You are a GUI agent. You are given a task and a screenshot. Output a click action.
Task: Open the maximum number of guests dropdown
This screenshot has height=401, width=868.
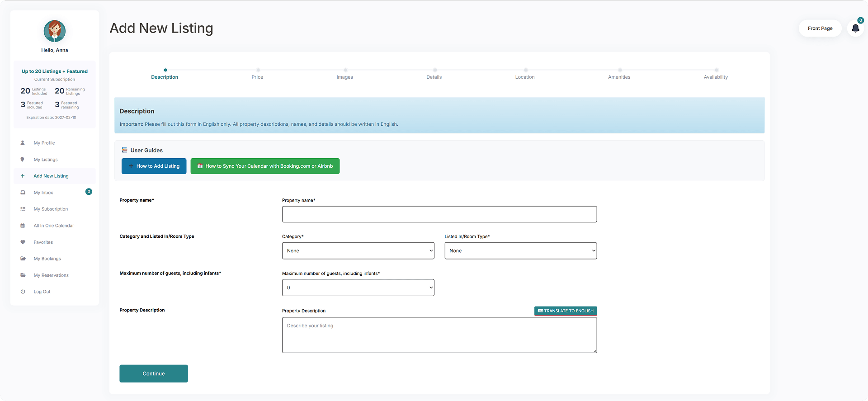click(x=358, y=288)
